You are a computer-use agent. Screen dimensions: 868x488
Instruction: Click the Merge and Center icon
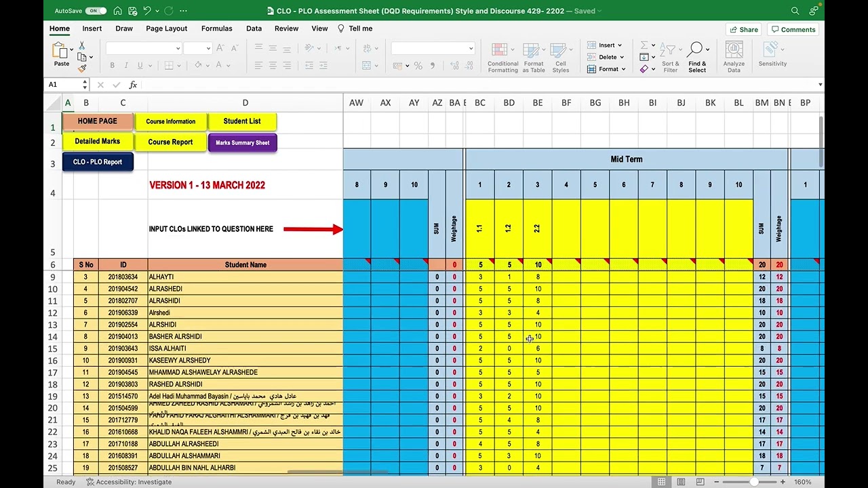(x=366, y=66)
